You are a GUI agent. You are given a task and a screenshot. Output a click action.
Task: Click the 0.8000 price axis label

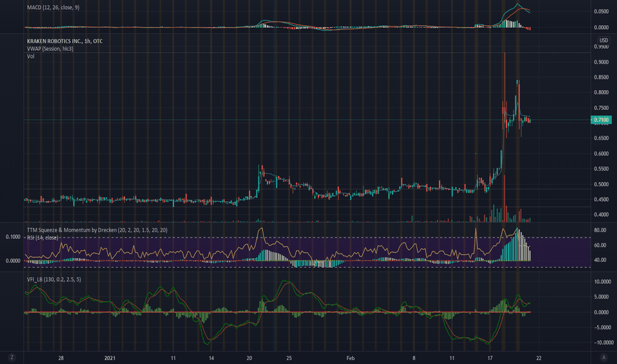pyautogui.click(x=601, y=93)
